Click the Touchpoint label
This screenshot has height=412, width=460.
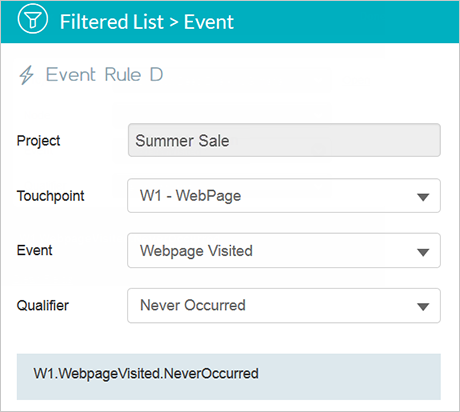[51, 196]
